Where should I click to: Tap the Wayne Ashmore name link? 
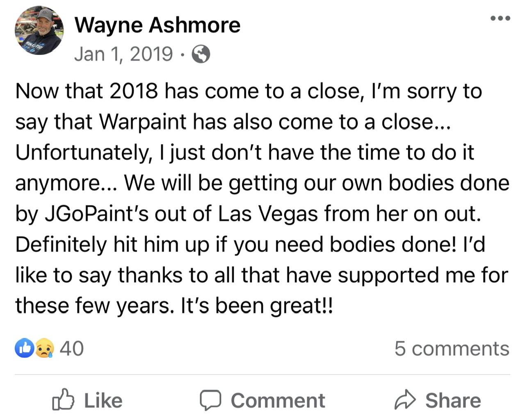tap(157, 25)
